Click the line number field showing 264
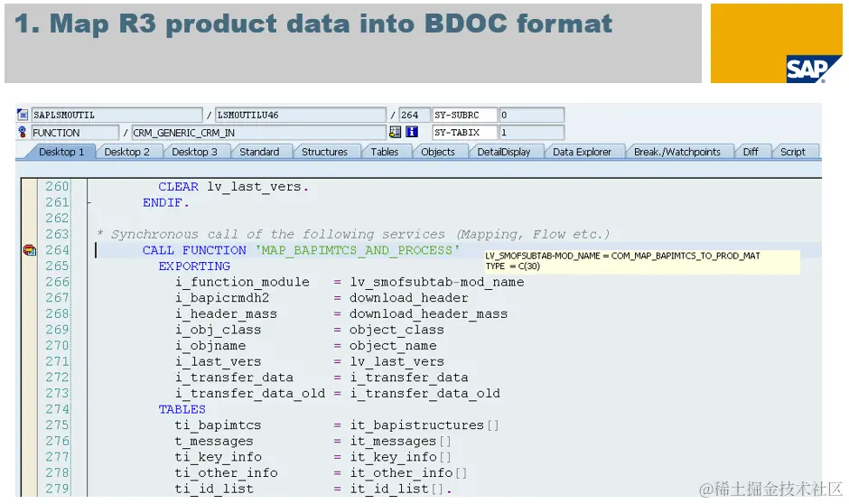849x504 pixels. [x=414, y=115]
